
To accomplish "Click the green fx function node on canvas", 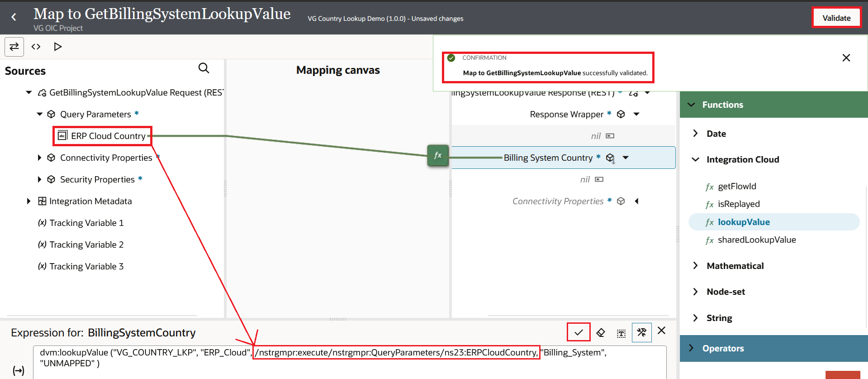I will [437, 155].
